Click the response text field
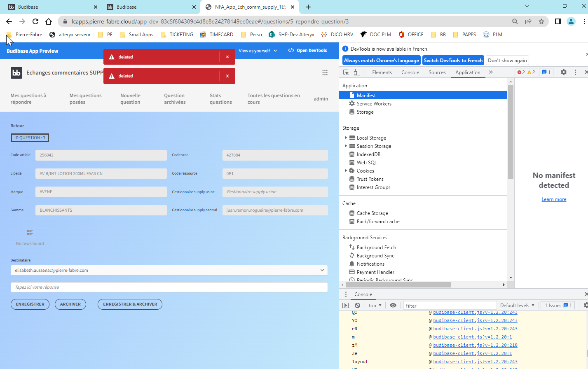 [169, 287]
